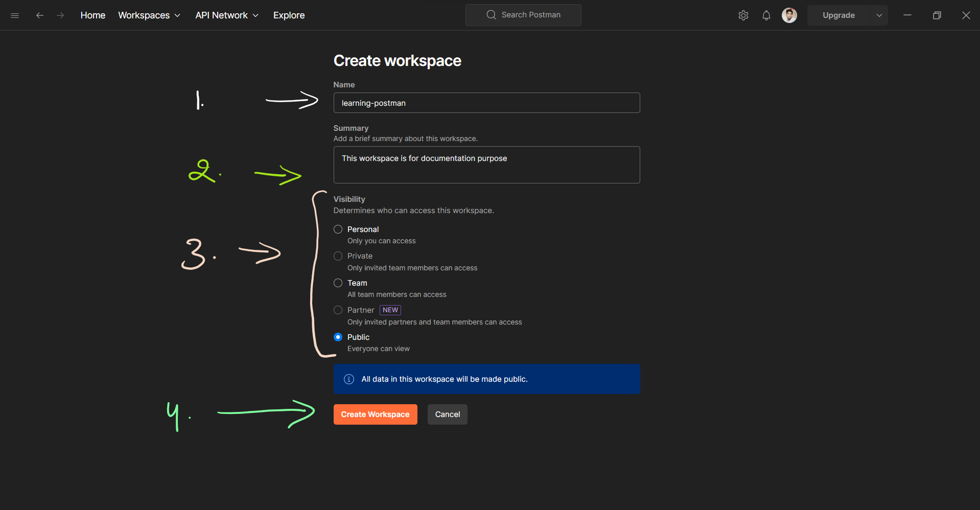Open the Explore page
Viewport: 980px width, 510px height.
coord(289,15)
